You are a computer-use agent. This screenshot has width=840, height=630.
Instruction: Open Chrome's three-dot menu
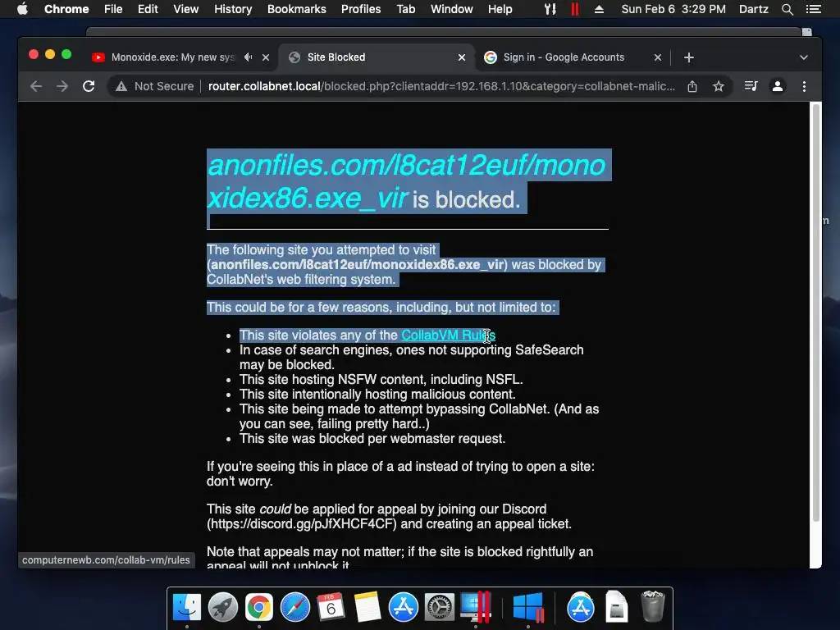coord(804,86)
